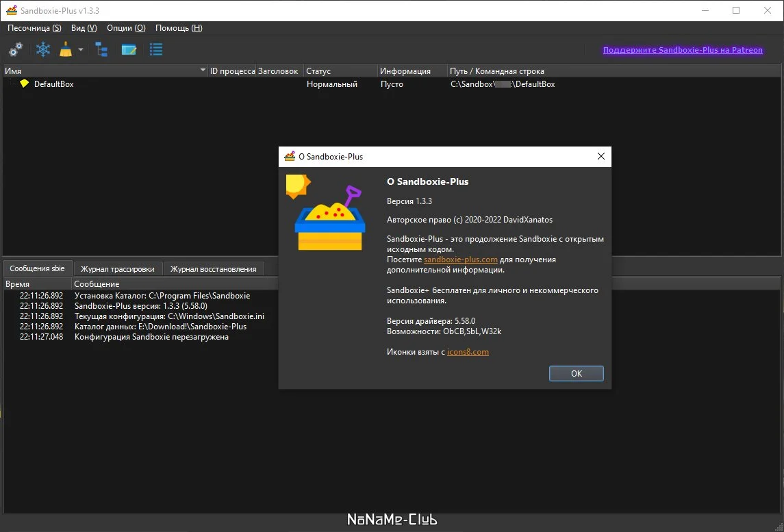Select the DefaultBox row name

point(53,84)
